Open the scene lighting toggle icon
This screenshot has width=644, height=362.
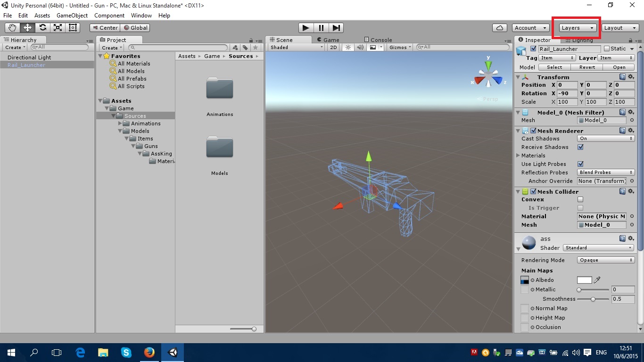tap(347, 47)
